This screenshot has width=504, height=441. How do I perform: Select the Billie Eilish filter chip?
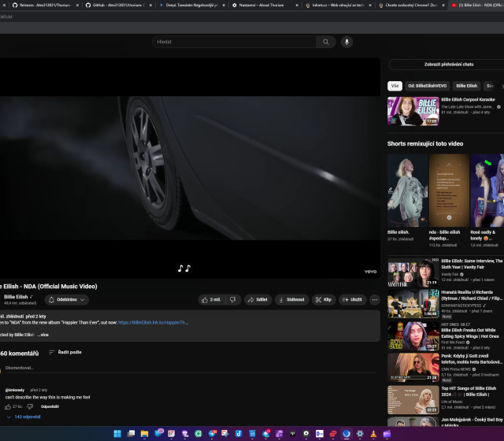(x=466, y=85)
